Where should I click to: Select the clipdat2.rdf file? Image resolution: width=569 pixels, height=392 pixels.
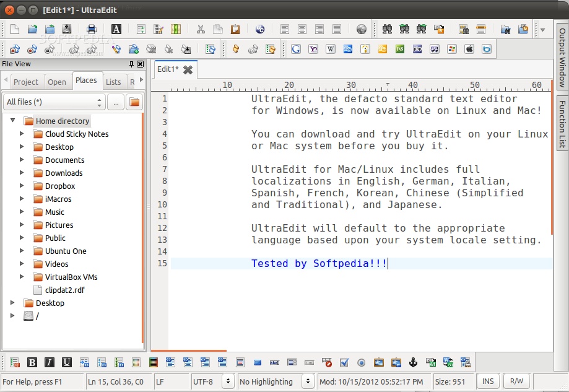click(64, 290)
